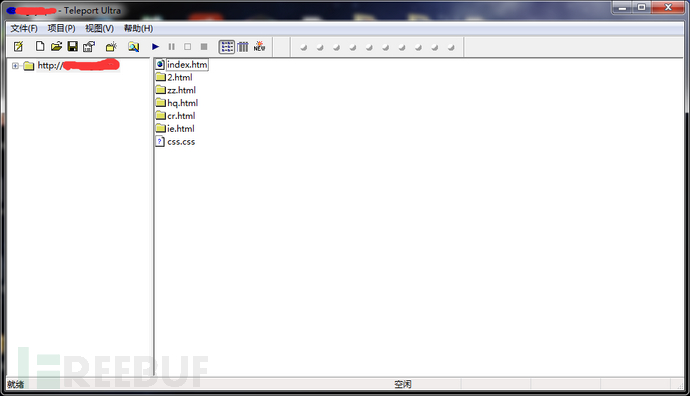This screenshot has width=690, height=396.
Task: Open the 文件(F) menu
Action: coord(24,28)
